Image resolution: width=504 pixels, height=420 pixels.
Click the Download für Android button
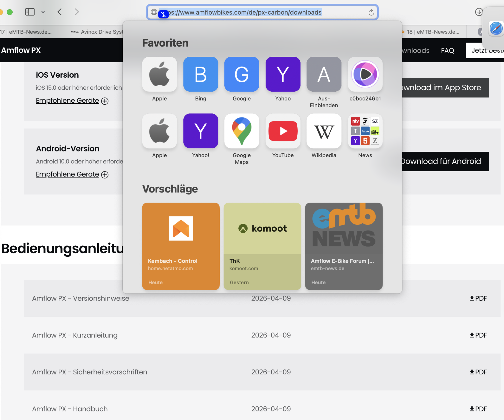(x=445, y=161)
